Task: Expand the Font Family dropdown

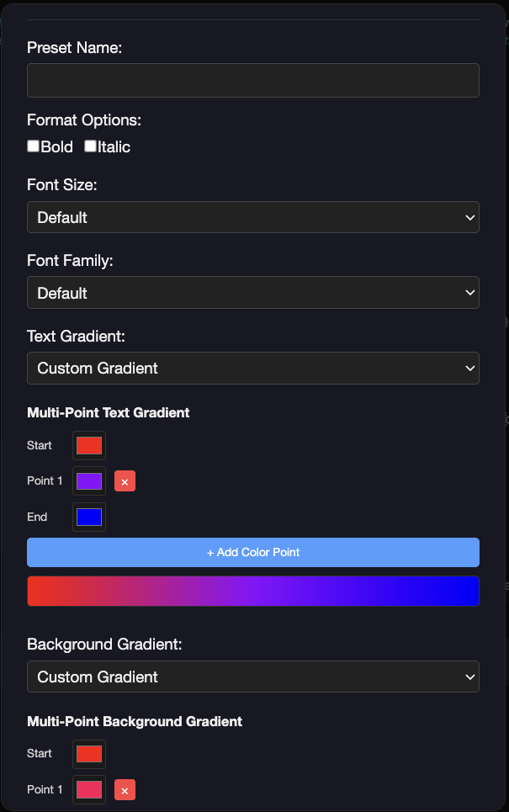Action: pos(253,293)
